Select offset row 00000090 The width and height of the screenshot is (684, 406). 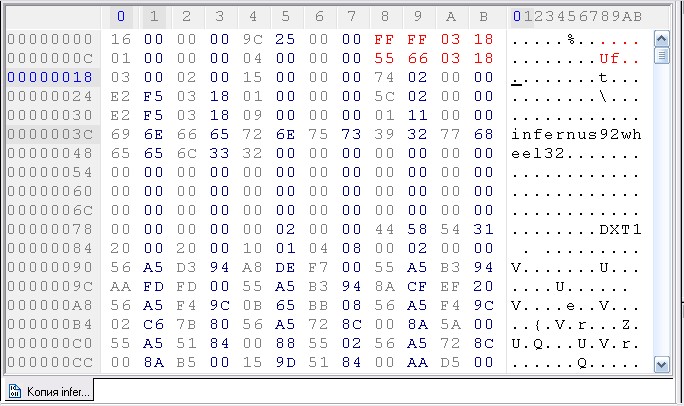click(50, 267)
